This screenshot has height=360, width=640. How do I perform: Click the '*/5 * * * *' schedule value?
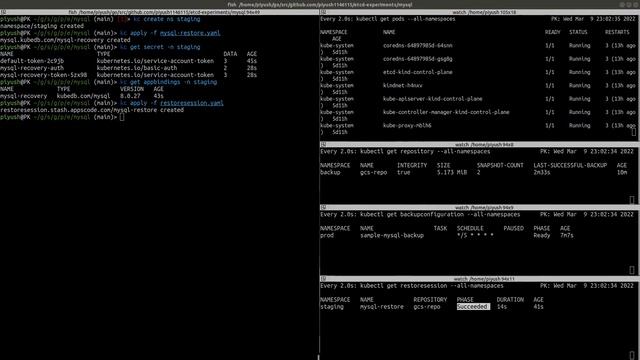coord(475,236)
